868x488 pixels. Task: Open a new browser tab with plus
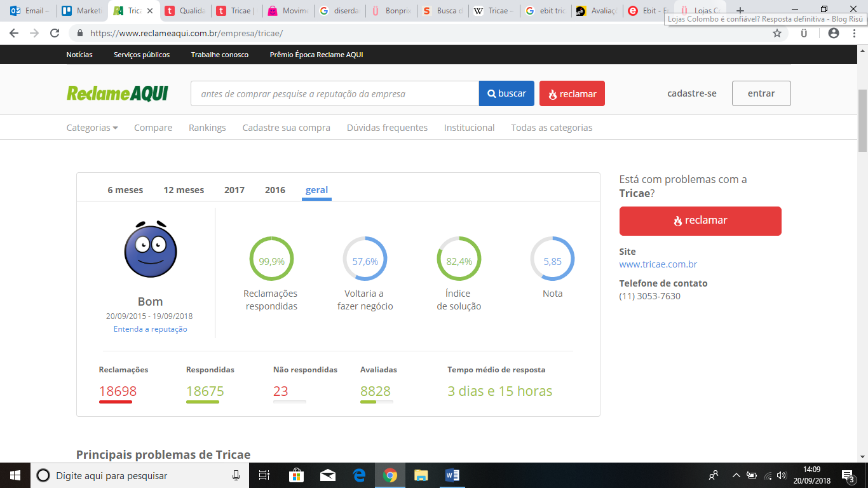740,11
